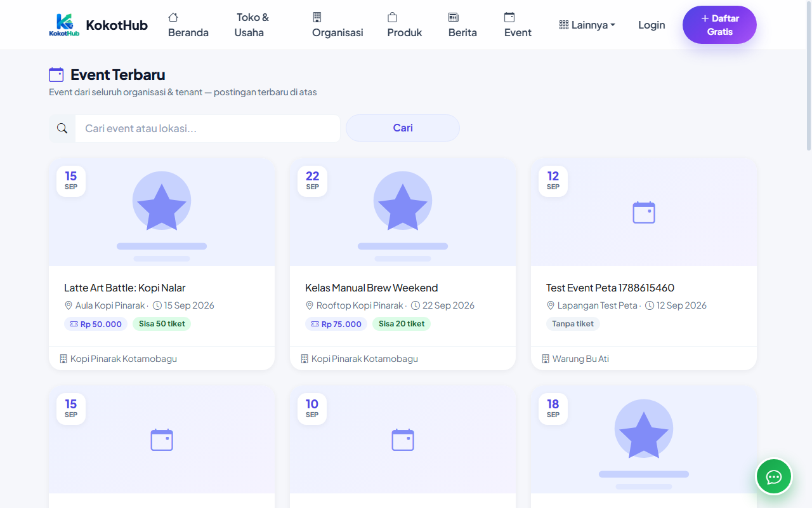The height and width of the screenshot is (508, 812).
Task: Click the calendar icon above Event in navbar
Action: 509,17
